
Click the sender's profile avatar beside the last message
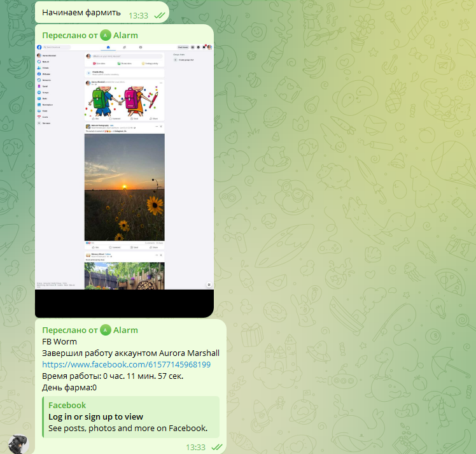click(18, 444)
